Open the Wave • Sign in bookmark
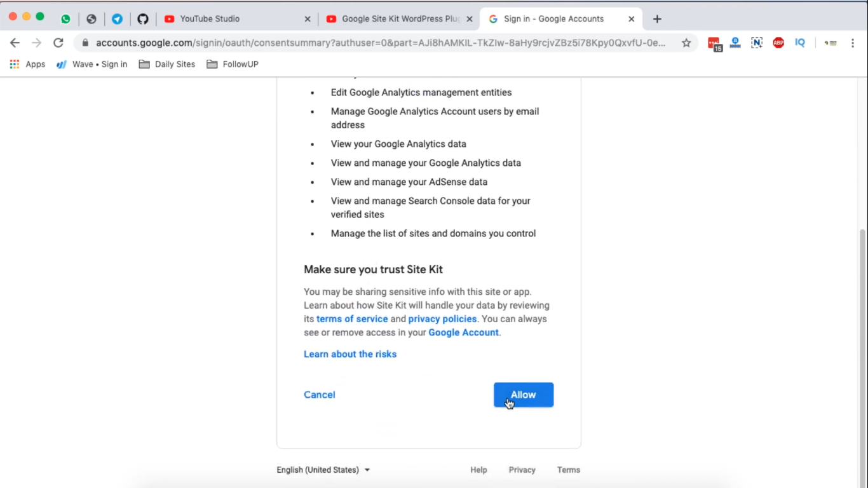 (92, 64)
